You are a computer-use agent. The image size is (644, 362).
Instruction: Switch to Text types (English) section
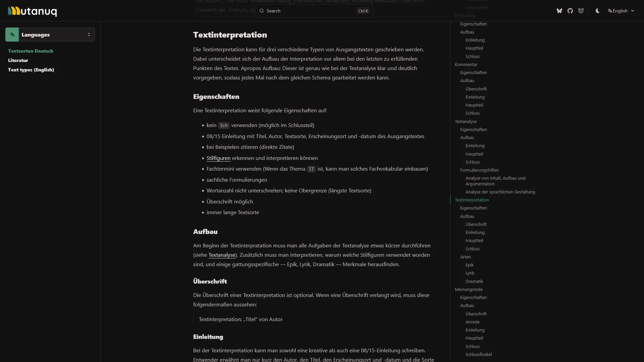click(31, 70)
